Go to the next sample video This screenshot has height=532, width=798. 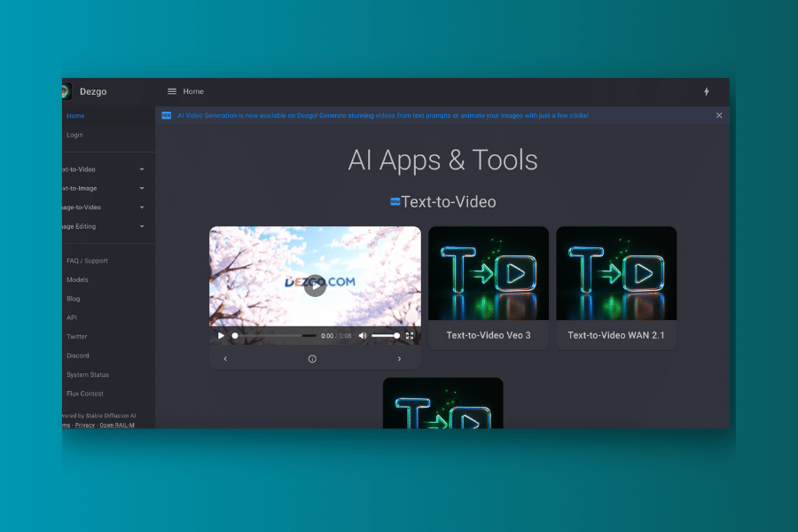click(x=399, y=359)
